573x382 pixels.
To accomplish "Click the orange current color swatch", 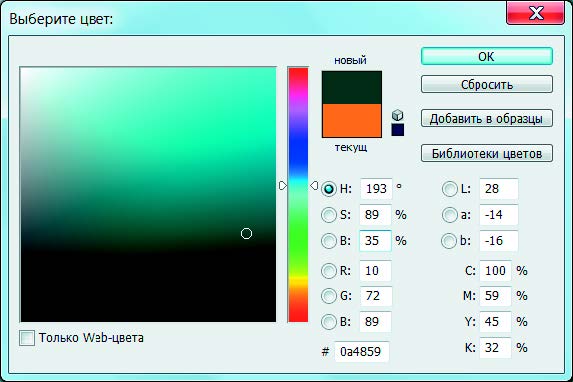I will [x=352, y=121].
